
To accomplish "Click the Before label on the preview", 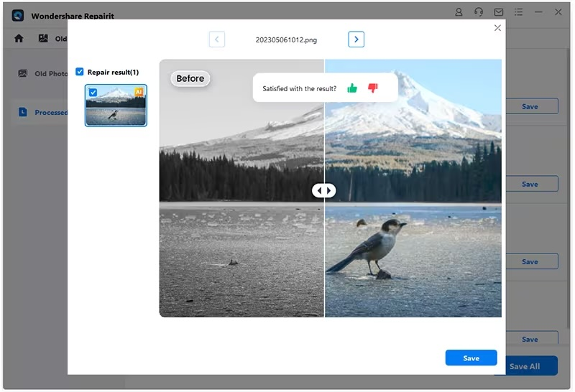I will pyautogui.click(x=190, y=78).
